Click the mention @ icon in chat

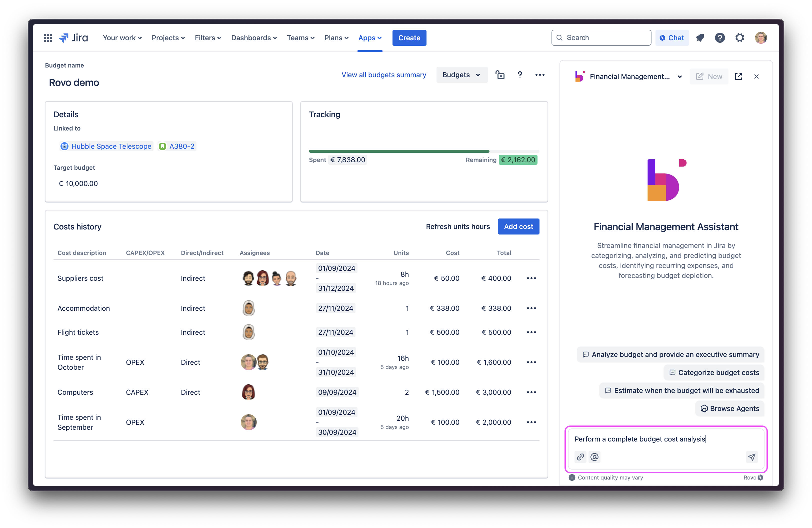[594, 457]
